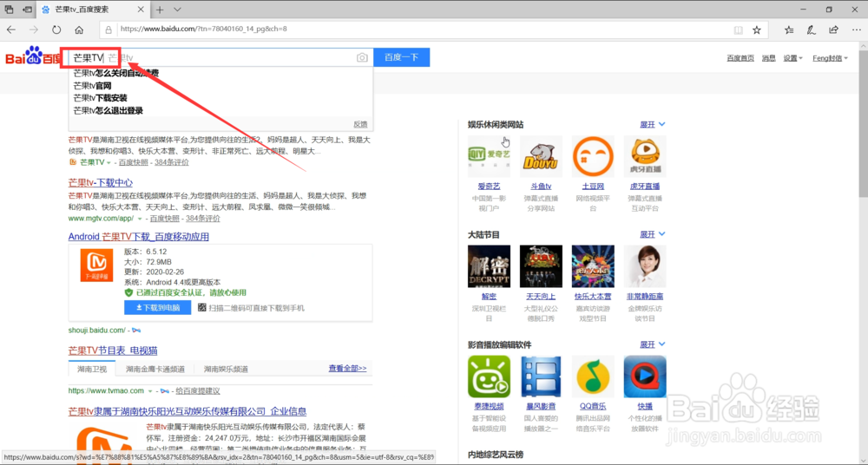
Task: Click the 虎牙直播 icon
Action: pos(645,157)
